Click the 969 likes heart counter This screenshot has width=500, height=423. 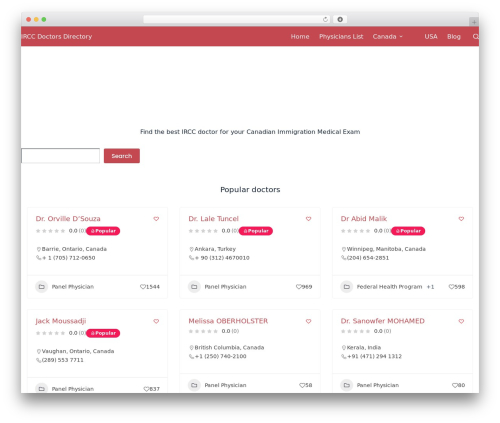pos(304,287)
